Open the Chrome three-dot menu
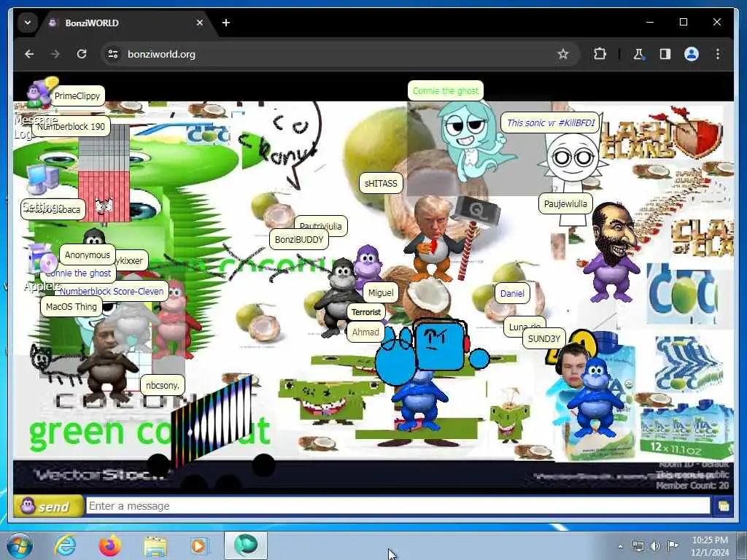747x560 pixels. (x=718, y=54)
